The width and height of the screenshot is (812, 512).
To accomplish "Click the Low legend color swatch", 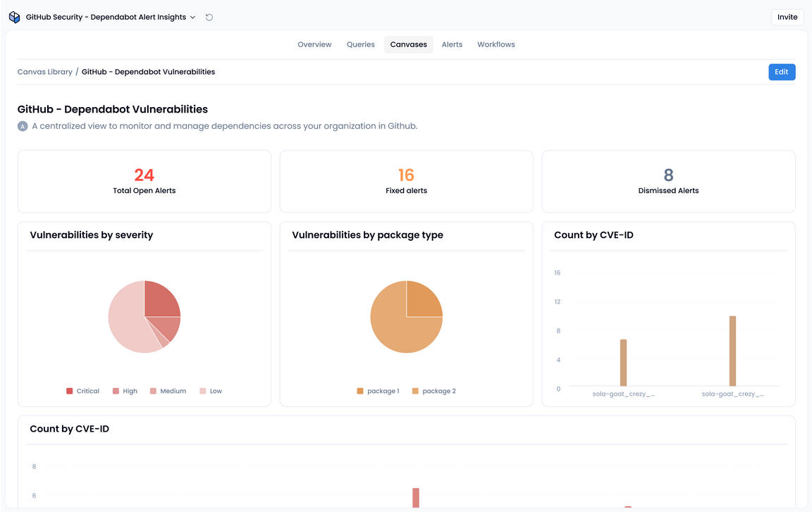I will (x=203, y=391).
